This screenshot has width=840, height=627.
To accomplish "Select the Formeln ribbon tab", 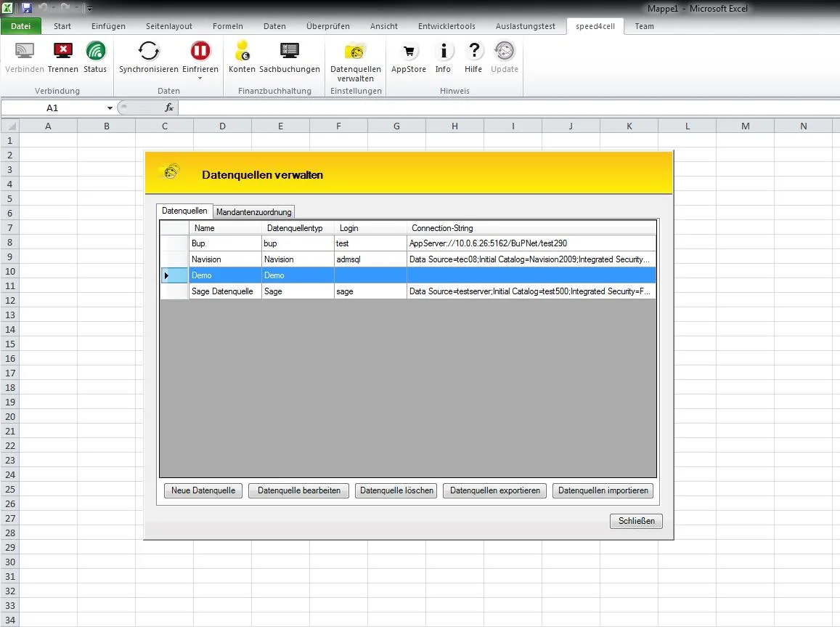I will click(228, 26).
